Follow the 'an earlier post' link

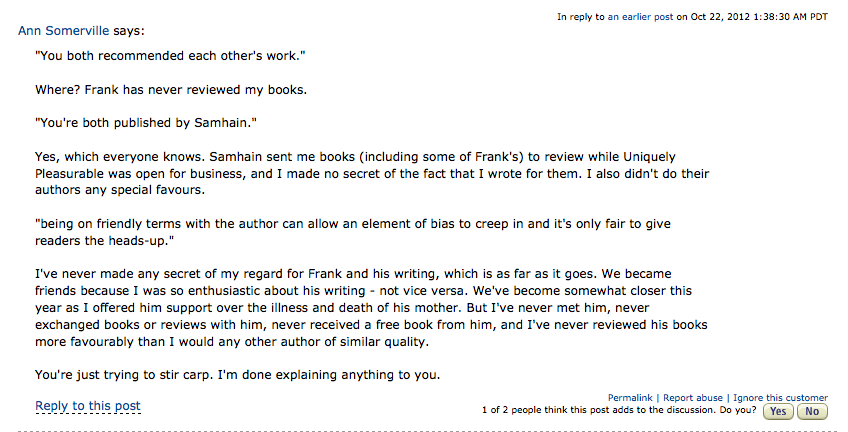pyautogui.click(x=640, y=17)
